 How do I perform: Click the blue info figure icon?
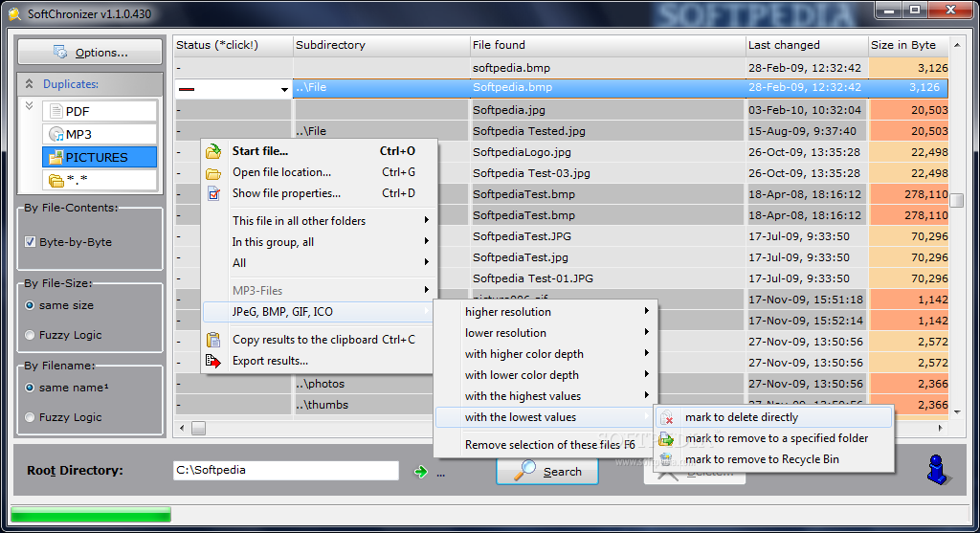(x=937, y=470)
